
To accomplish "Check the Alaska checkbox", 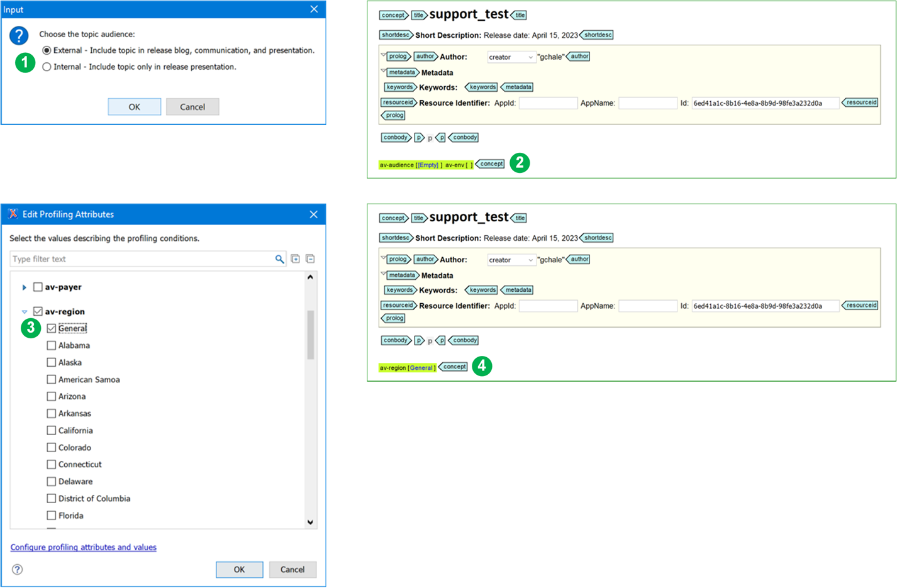I will (x=52, y=362).
